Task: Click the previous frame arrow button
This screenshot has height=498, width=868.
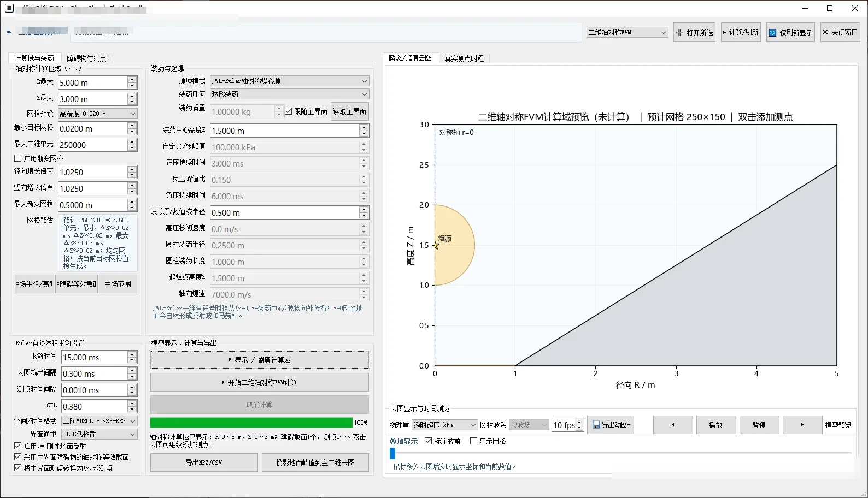Action: (x=673, y=425)
